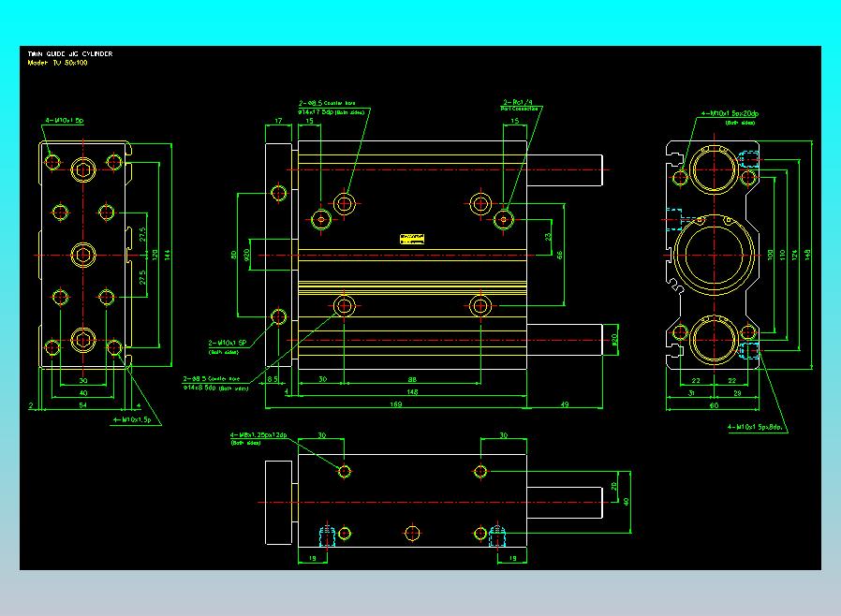Select the '4-M10x1.5px8dp' thread callout
The height and width of the screenshot is (616, 841).
click(755, 427)
